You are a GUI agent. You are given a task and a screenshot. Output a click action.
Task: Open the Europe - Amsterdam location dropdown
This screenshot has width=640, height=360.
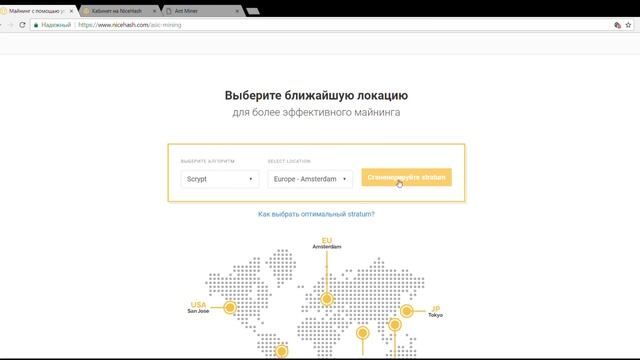coord(310,179)
